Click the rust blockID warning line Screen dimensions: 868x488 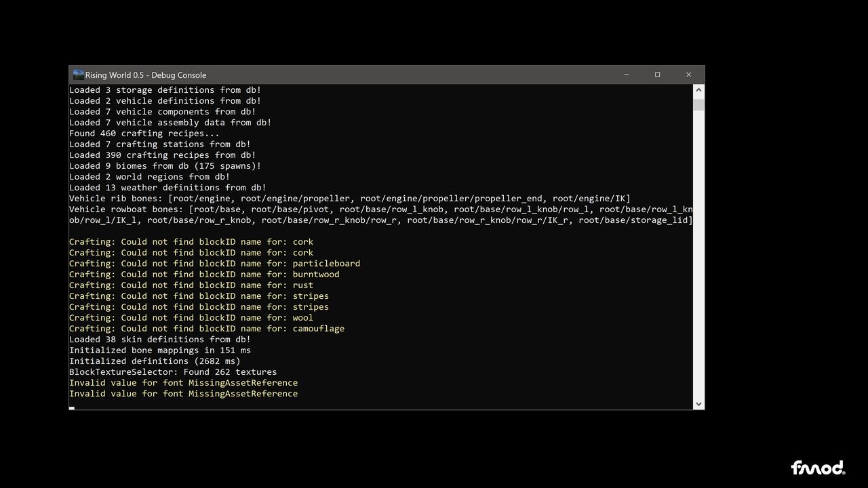(191, 285)
